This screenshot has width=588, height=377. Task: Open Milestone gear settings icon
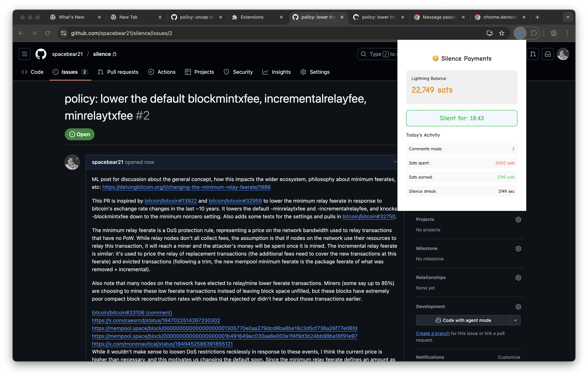pos(518,249)
